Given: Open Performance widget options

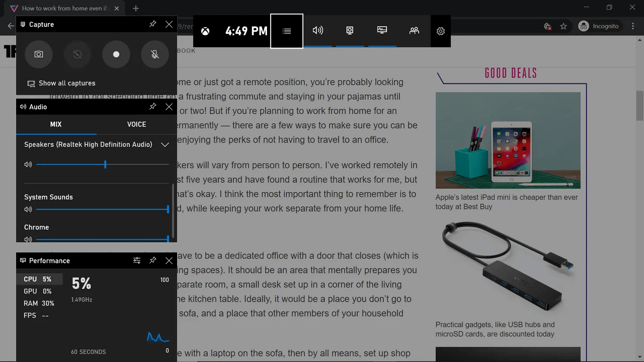Looking at the screenshot, I should click(x=137, y=260).
